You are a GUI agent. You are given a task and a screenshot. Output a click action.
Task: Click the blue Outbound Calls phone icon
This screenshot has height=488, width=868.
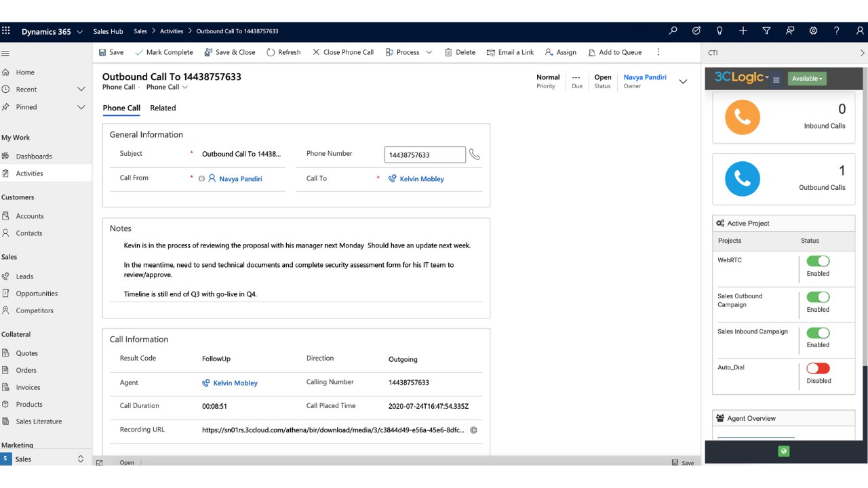click(742, 179)
